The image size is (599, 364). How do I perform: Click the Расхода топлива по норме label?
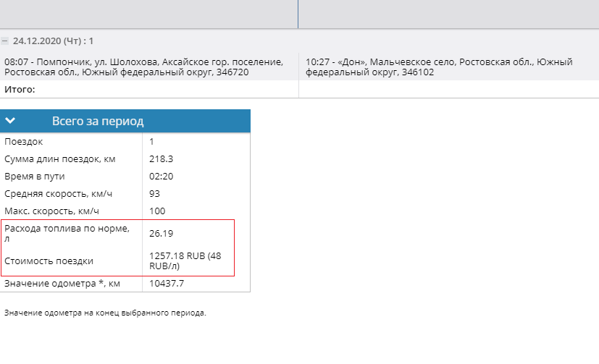[67, 233]
